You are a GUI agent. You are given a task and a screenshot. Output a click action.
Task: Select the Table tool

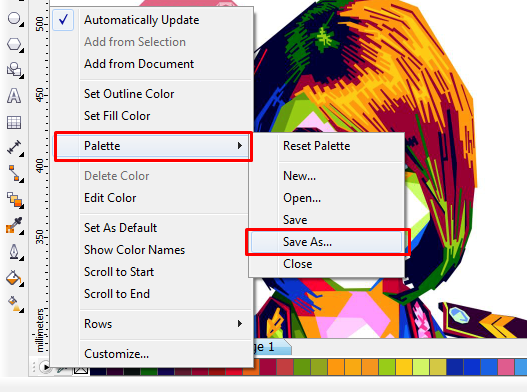[14, 122]
